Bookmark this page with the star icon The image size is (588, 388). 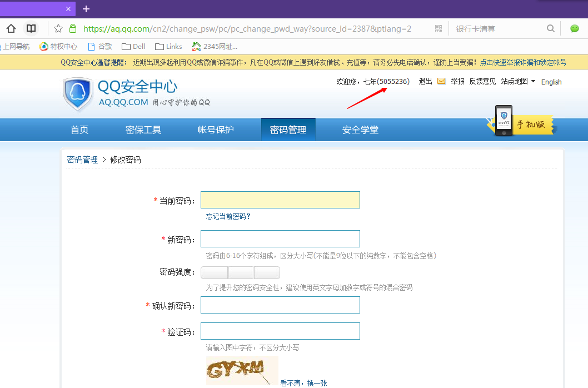coord(58,28)
